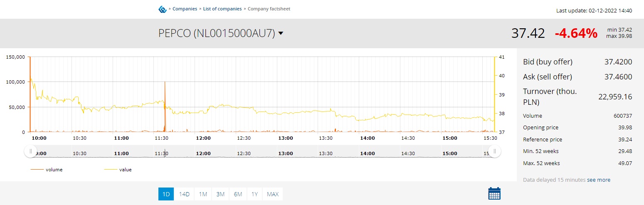
Task: Click the chart navigator track at 13:00
Action: [286, 153]
